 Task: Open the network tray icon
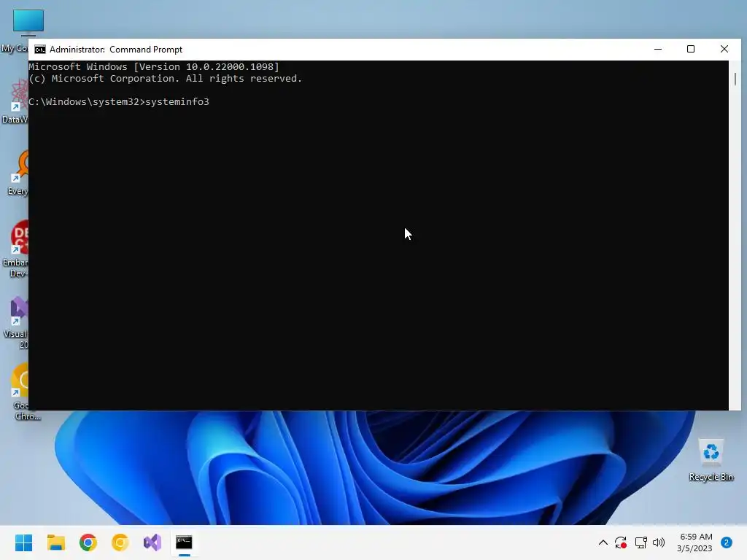[x=640, y=542]
